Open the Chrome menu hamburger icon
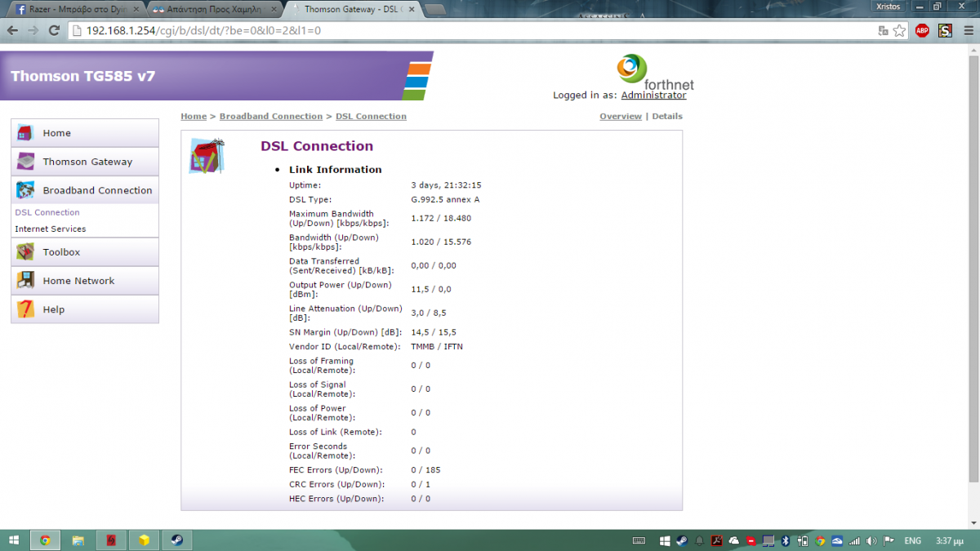Image resolution: width=980 pixels, height=551 pixels. (967, 30)
